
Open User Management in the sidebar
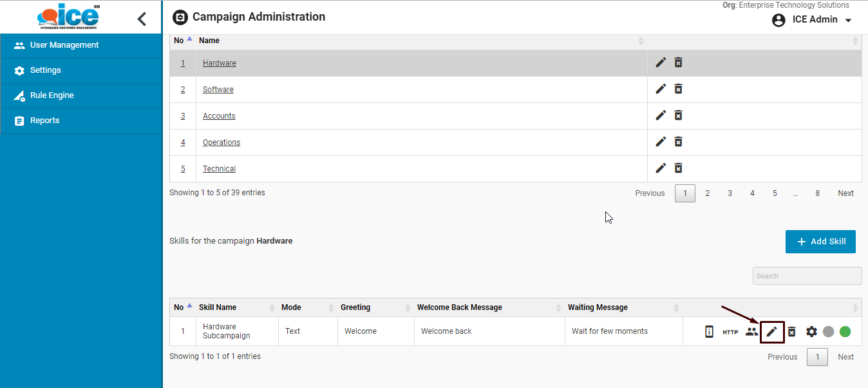64,45
